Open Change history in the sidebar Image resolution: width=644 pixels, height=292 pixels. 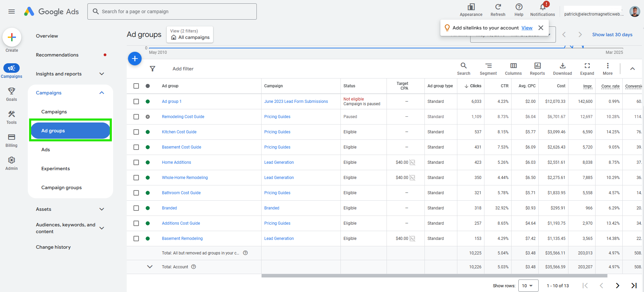[x=53, y=247]
